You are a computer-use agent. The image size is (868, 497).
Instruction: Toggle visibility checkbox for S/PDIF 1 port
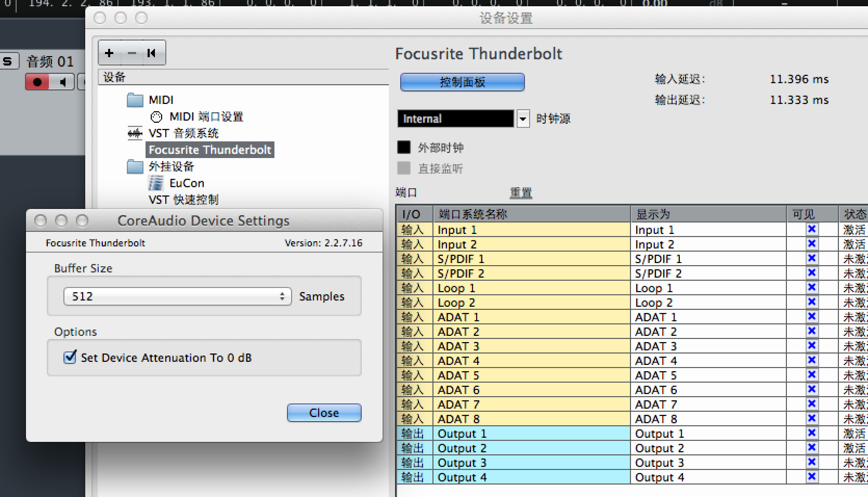coord(811,258)
